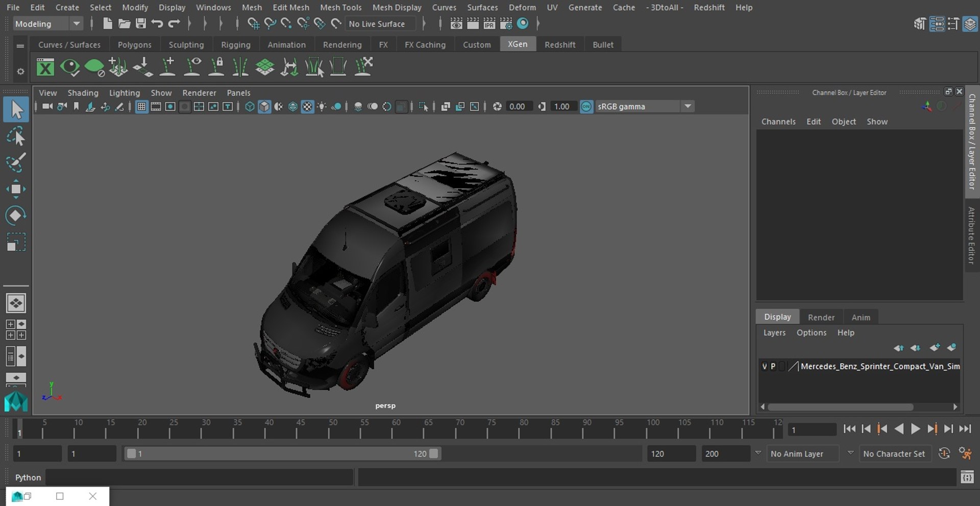Click the Play backwards button
980x506 pixels.
pyautogui.click(x=899, y=429)
